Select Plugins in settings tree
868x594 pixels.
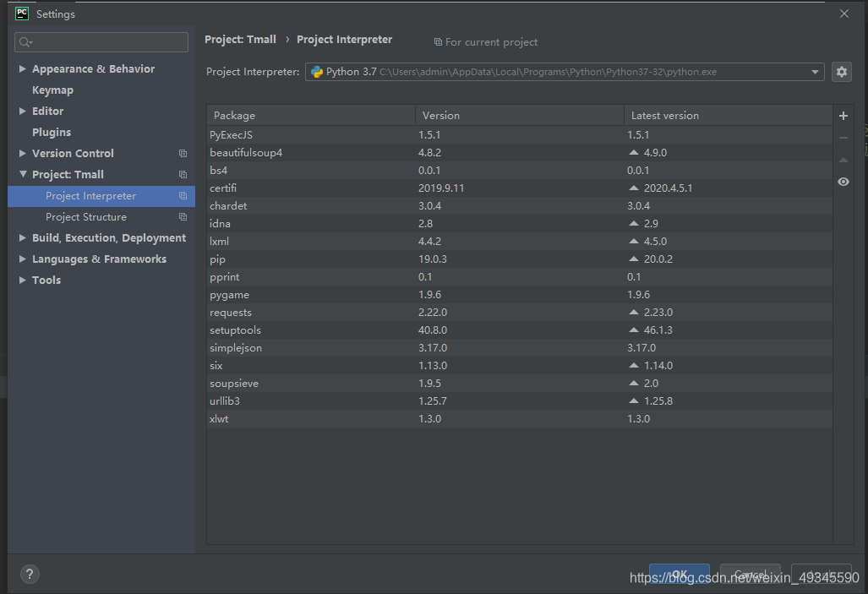click(52, 133)
